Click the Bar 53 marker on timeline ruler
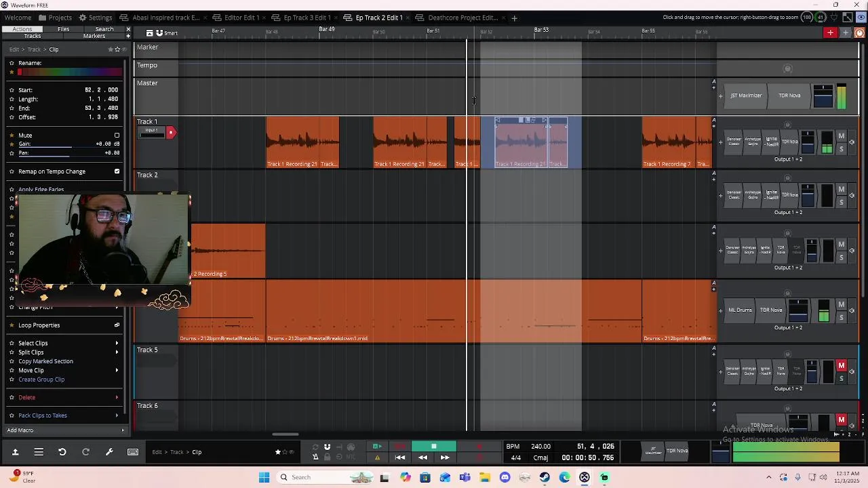The height and width of the screenshot is (488, 868). coord(541,30)
